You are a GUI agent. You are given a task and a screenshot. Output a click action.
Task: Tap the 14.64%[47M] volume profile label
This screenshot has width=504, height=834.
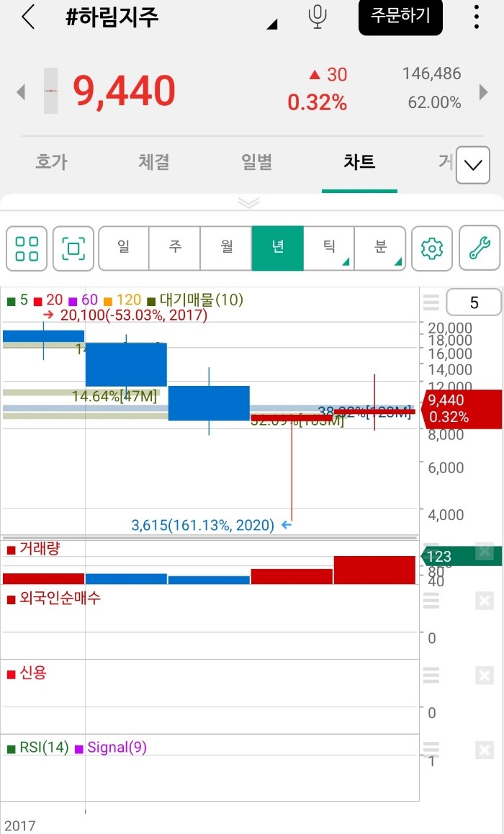[x=114, y=395]
